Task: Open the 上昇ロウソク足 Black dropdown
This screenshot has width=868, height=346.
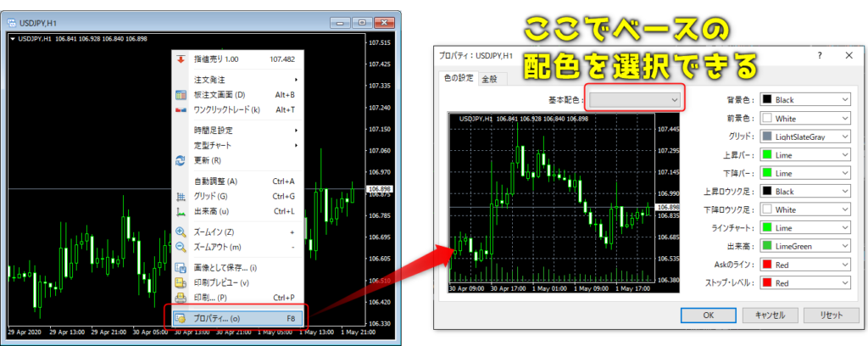Action: tap(805, 191)
